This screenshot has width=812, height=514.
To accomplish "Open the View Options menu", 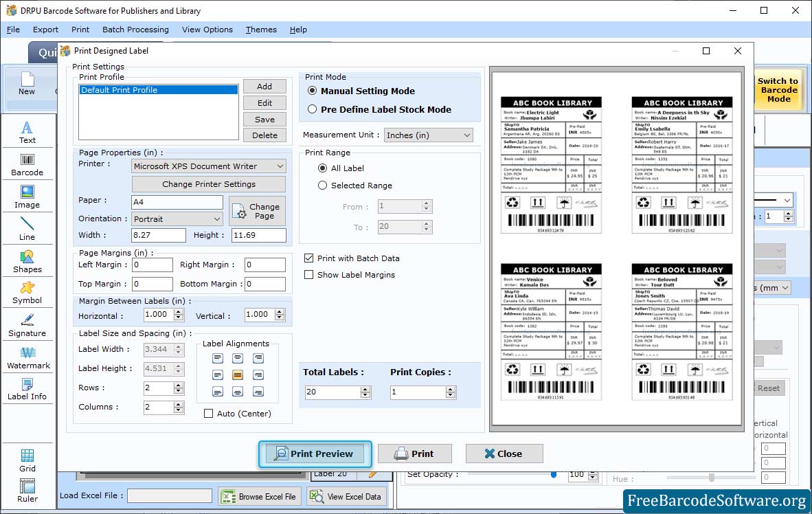I will coord(207,30).
